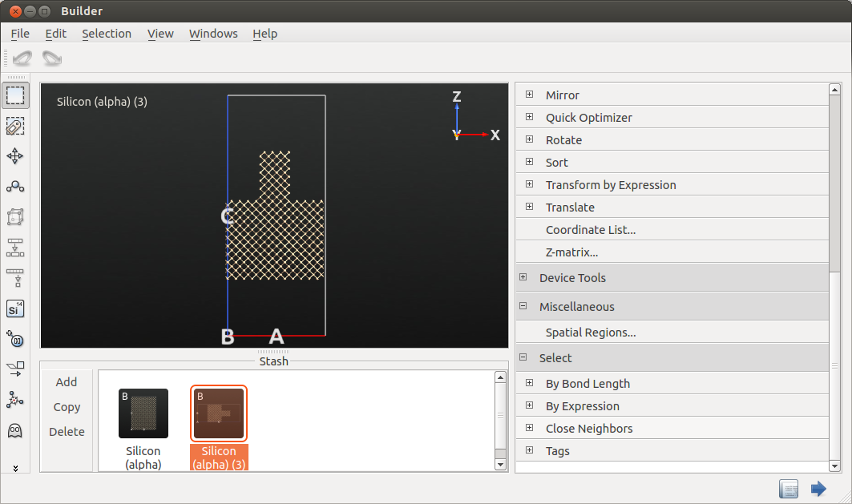The image size is (852, 504).
Task: Expand the By Bond Length option
Action: [529, 383]
